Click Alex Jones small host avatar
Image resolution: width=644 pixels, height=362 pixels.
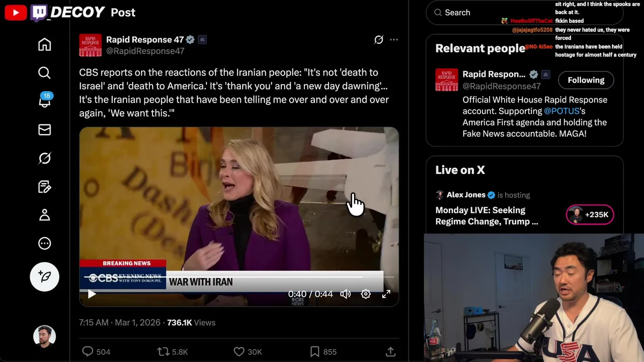click(440, 195)
